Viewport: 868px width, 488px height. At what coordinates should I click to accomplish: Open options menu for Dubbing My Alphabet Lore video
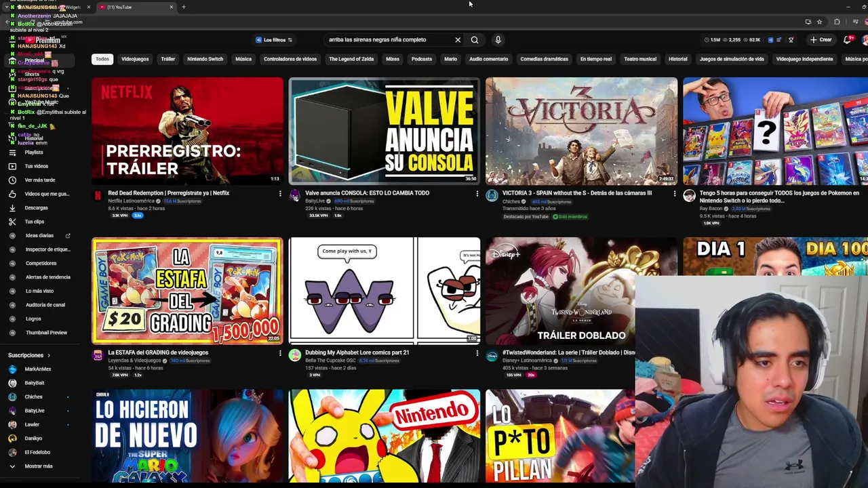click(477, 353)
